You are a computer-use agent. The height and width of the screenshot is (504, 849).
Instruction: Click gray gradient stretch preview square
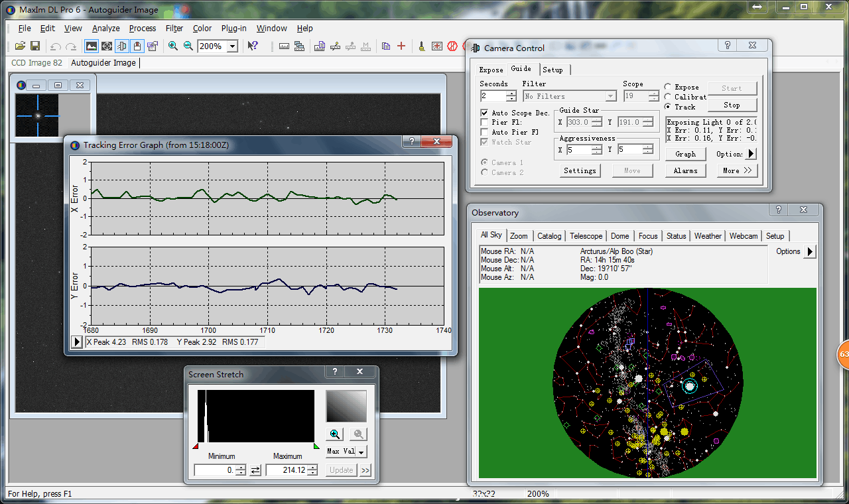(346, 406)
